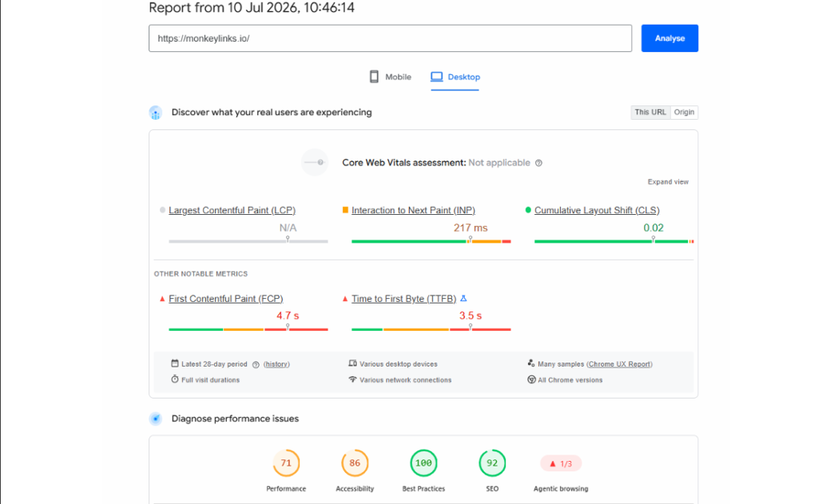This screenshot has height=504, width=818.
Task: Click the URL input field
Action: coord(390,38)
